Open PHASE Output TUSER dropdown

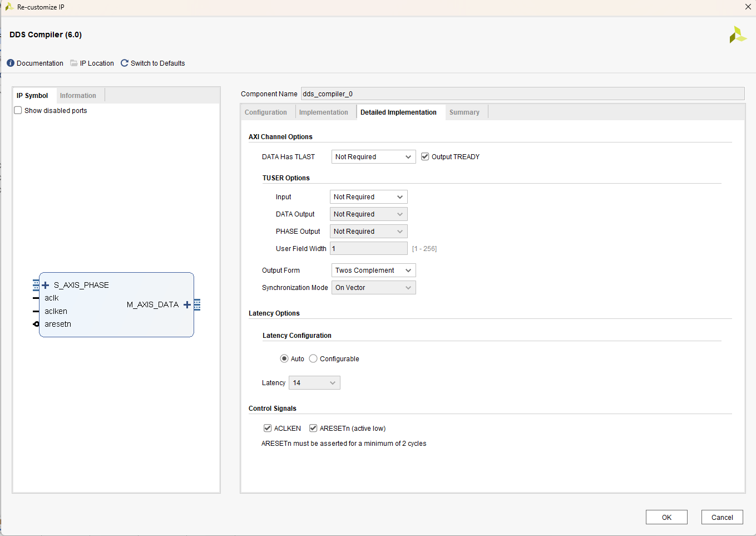[x=369, y=232]
